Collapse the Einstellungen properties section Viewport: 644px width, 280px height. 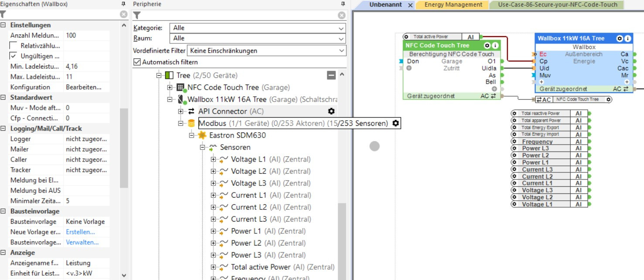click(3, 25)
